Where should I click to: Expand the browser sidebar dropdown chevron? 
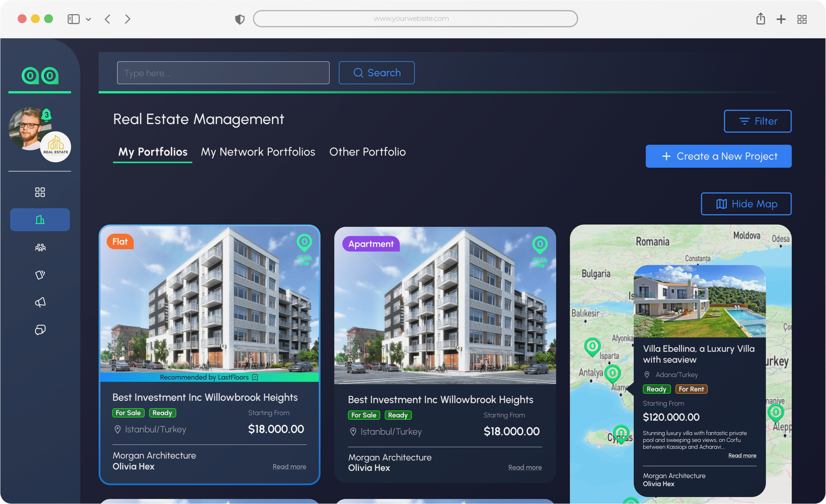(88, 19)
